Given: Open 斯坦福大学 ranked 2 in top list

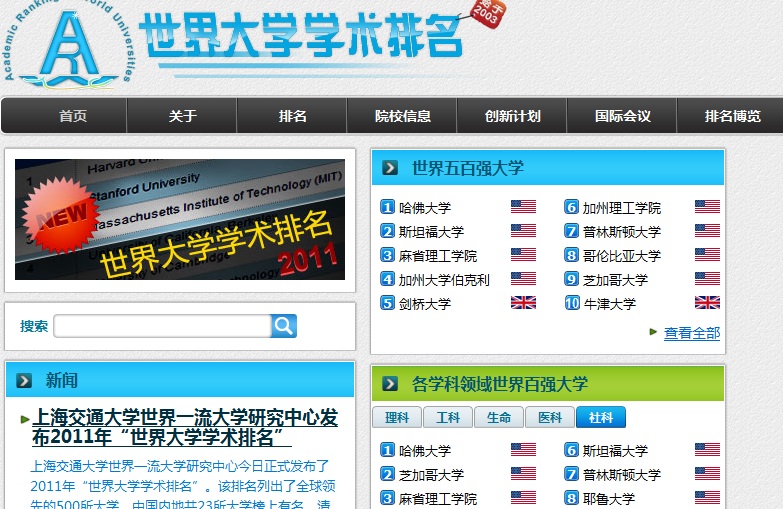Looking at the screenshot, I should 431,232.
